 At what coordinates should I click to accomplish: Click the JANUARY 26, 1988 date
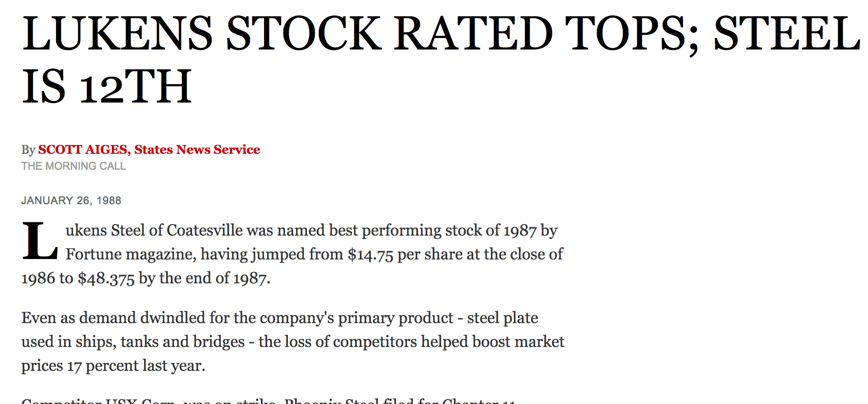[71, 201]
